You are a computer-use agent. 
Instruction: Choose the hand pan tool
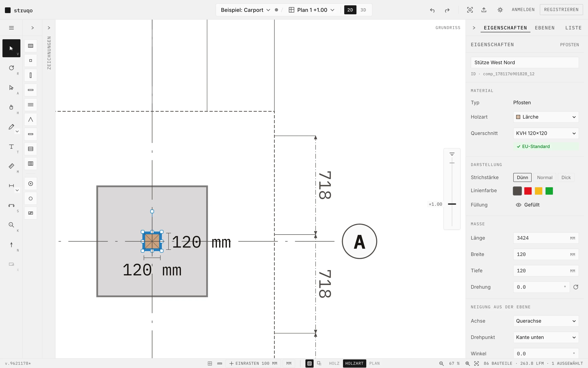(x=11, y=107)
